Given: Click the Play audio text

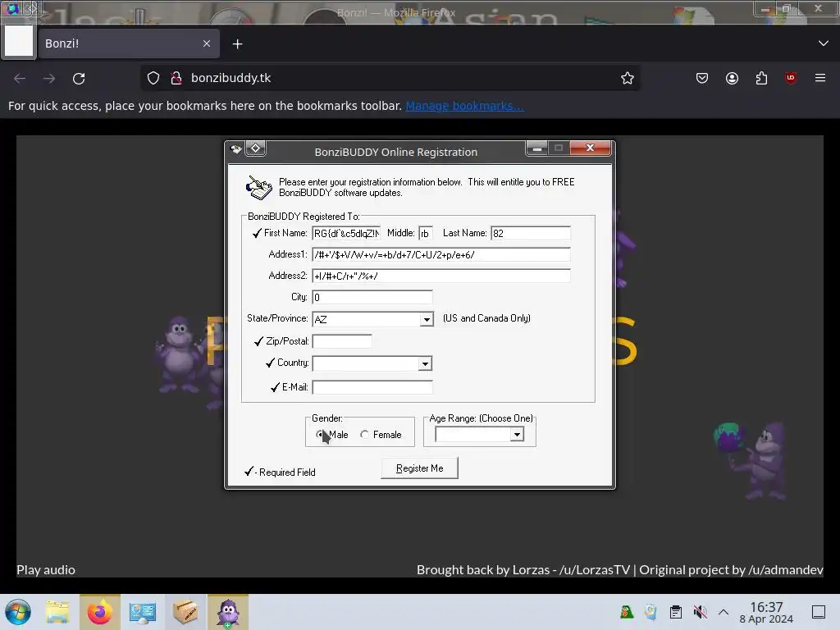Looking at the screenshot, I should [x=46, y=570].
